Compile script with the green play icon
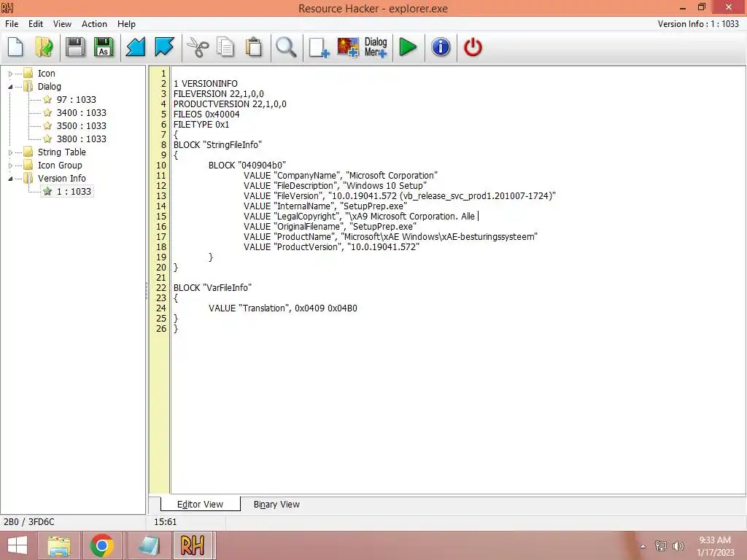This screenshot has height=560, width=747. click(x=408, y=47)
